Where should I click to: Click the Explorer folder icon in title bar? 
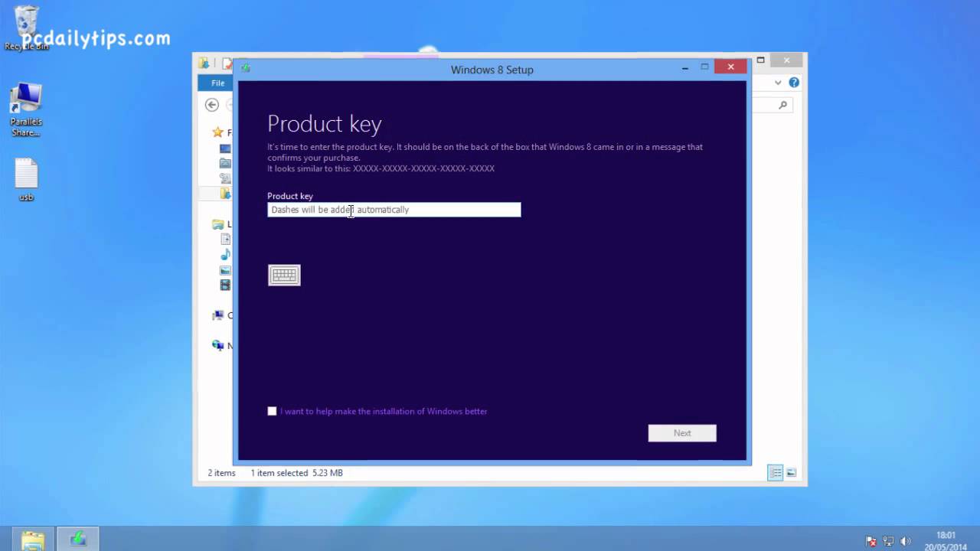tap(204, 64)
